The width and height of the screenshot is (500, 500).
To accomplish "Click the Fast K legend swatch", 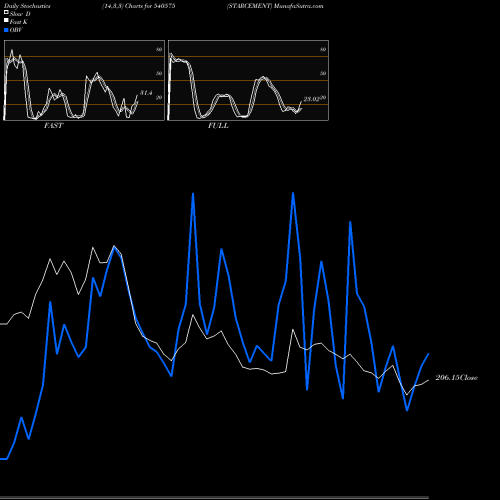I will (6, 21).
